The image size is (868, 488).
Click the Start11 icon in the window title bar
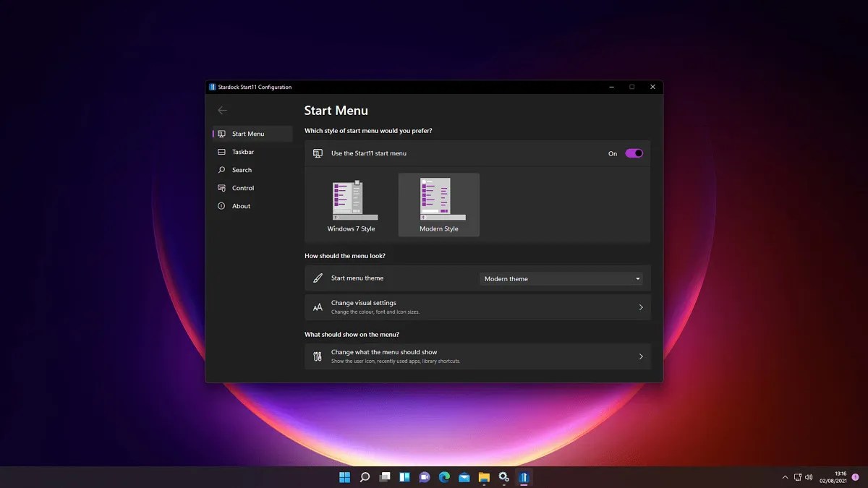pyautogui.click(x=212, y=86)
